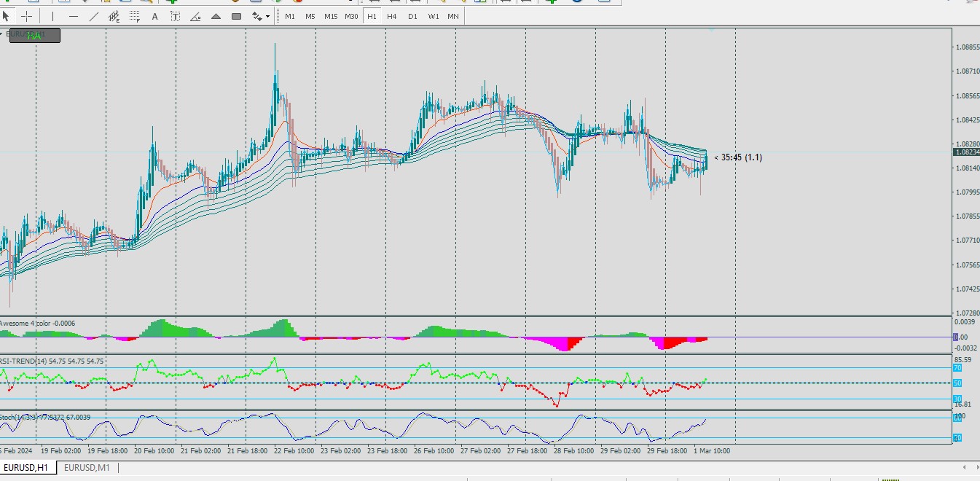Draw a vertical line on the chart
The height and width of the screenshot is (481, 980).
(52, 16)
